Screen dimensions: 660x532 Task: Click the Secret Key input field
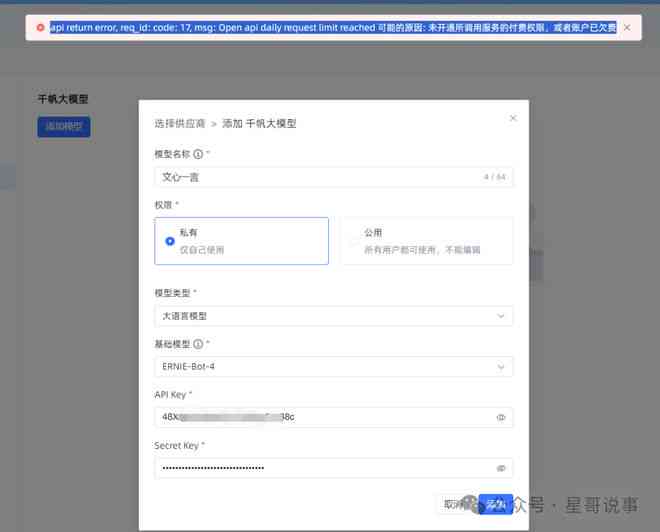pos(333,468)
